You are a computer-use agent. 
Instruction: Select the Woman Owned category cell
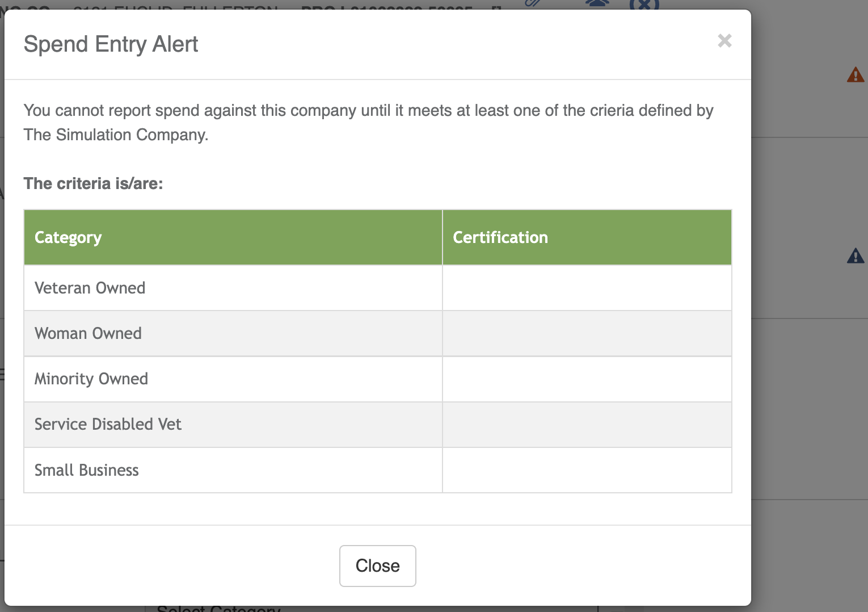point(233,334)
